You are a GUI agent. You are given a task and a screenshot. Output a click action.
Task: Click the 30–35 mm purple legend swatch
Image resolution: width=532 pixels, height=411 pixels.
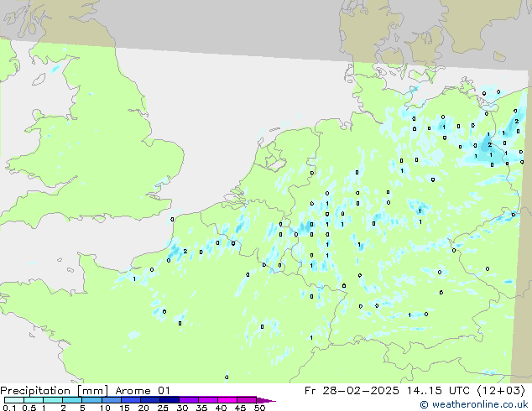[x=188, y=400]
